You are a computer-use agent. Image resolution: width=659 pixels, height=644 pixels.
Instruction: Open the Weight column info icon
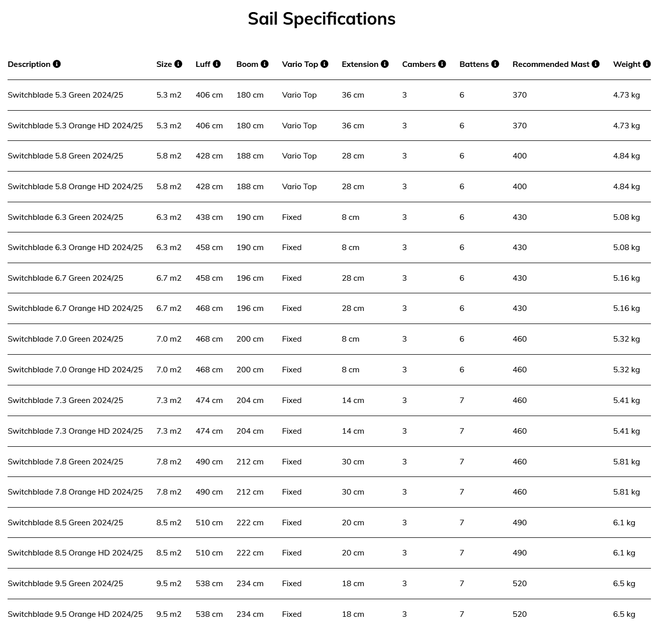click(647, 64)
